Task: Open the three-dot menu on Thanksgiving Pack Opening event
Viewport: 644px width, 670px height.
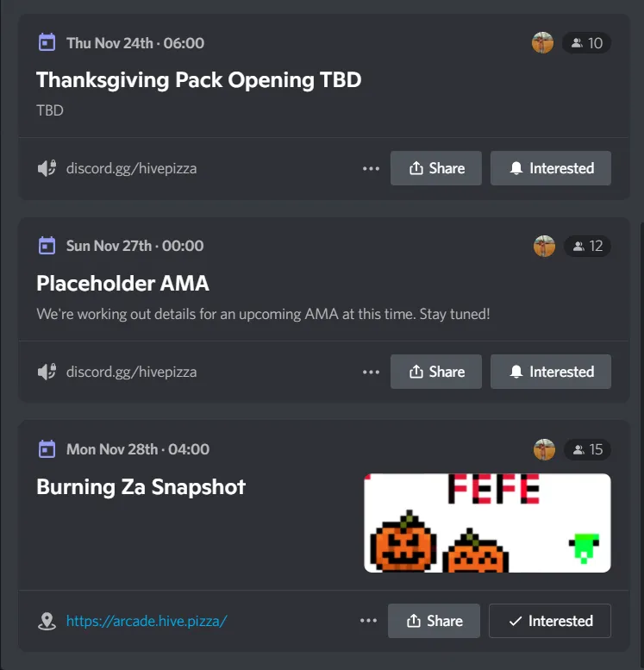Action: 371,168
